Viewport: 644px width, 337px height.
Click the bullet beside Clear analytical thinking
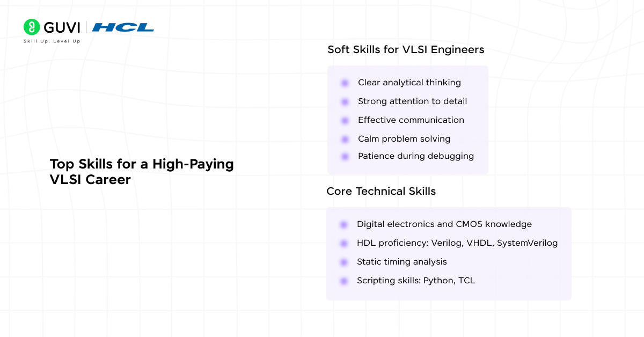tap(345, 83)
